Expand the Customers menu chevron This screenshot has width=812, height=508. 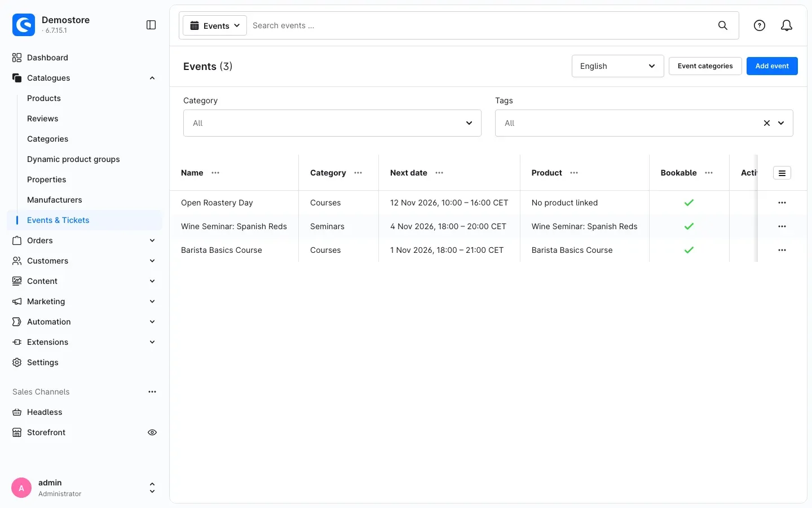152,261
